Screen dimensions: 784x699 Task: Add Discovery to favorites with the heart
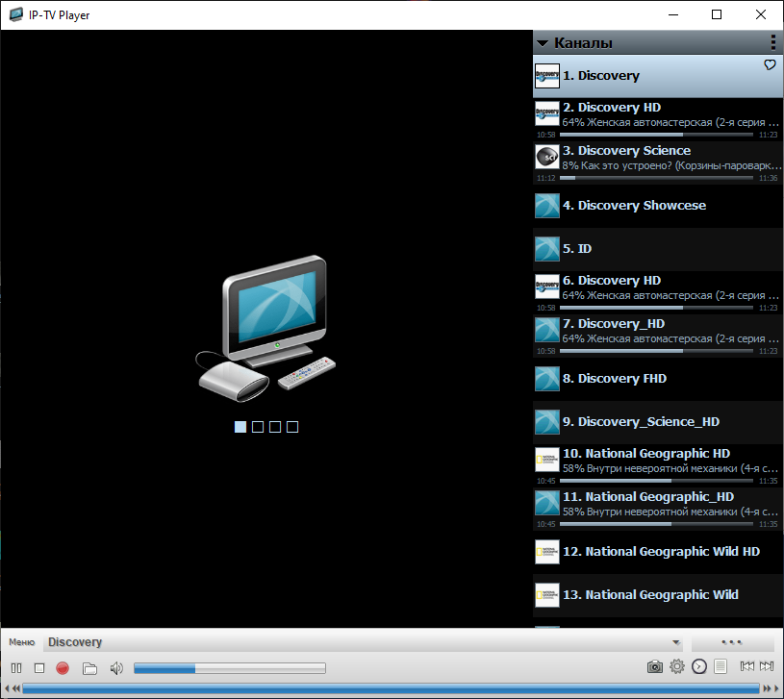coord(770,64)
